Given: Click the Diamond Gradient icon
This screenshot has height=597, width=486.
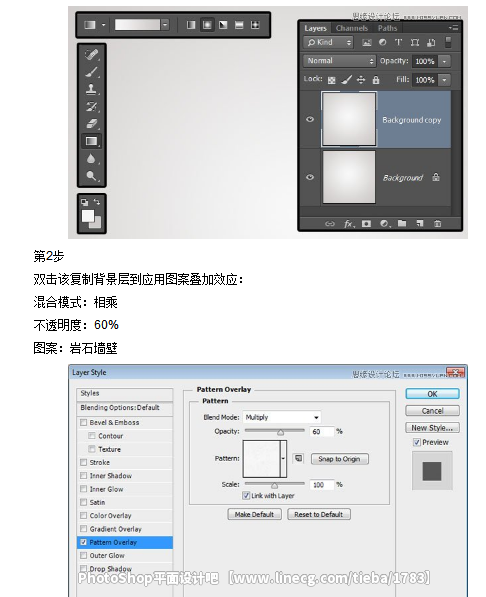Looking at the screenshot, I should (x=255, y=25).
